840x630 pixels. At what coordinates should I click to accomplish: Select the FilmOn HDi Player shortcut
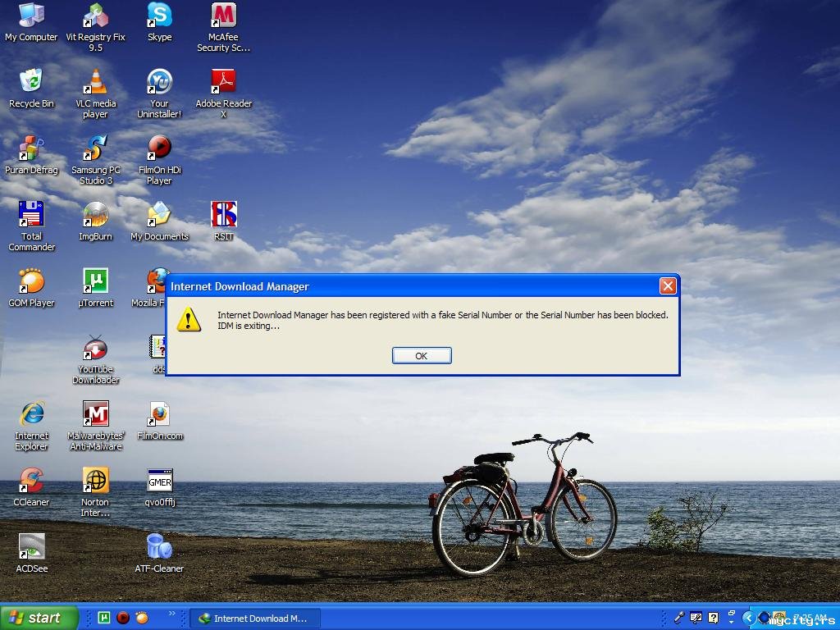pos(160,160)
